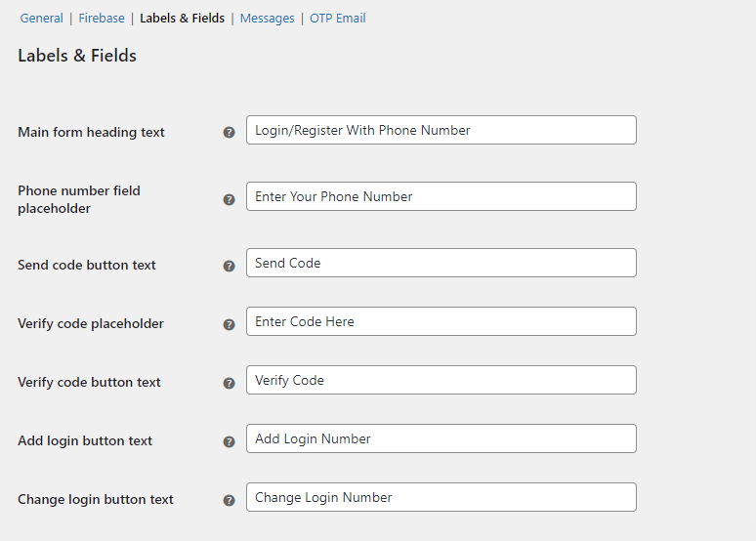Click the Send Code text input
The width and height of the screenshot is (756, 541).
441,263
